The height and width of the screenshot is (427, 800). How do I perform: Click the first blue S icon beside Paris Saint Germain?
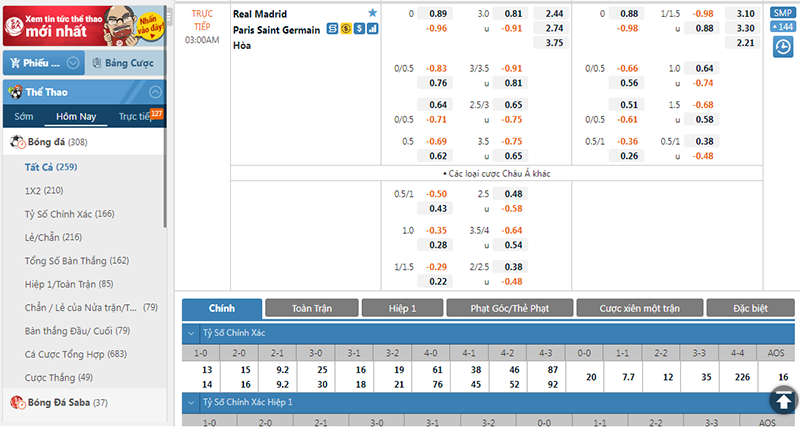[x=332, y=30]
